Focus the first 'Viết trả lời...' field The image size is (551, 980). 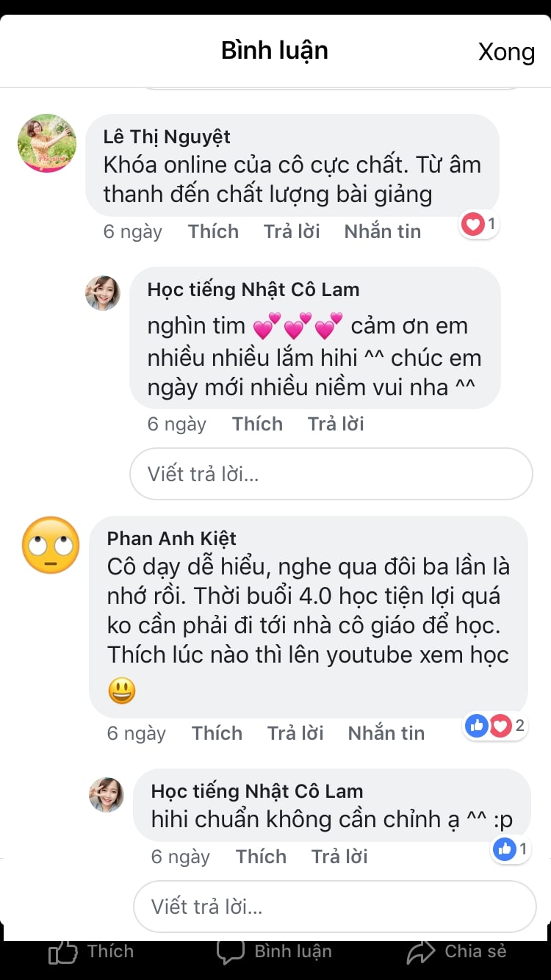tap(331, 474)
